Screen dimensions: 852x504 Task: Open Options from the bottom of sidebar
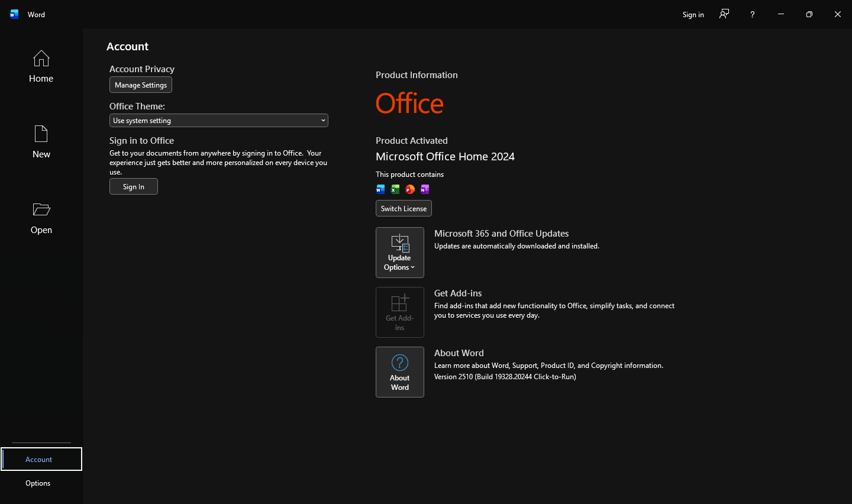pos(38,483)
